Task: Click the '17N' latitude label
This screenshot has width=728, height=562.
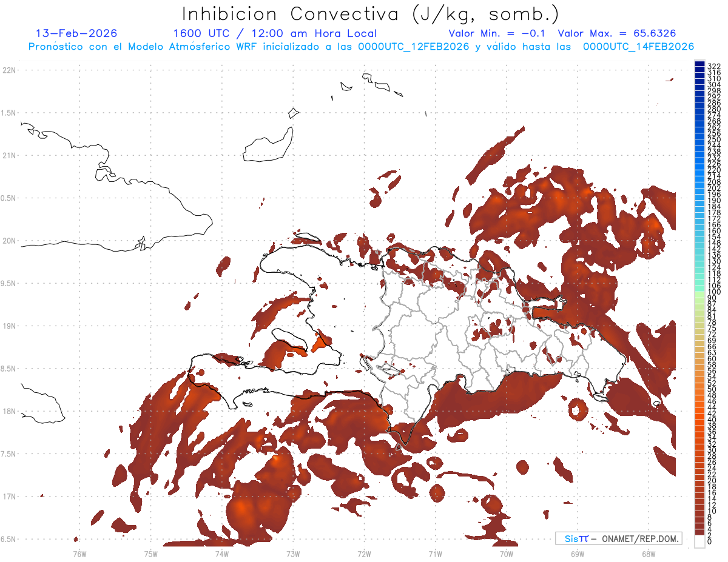Action: (x=9, y=497)
